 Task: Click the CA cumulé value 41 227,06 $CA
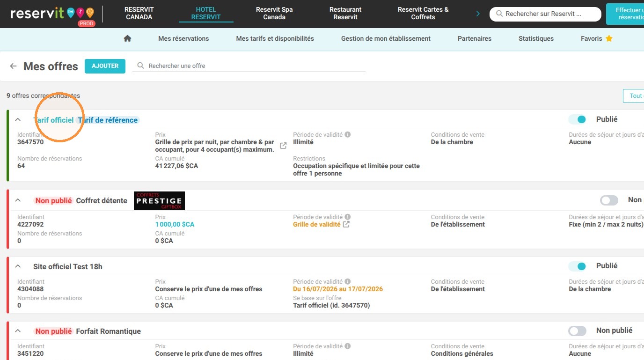point(176,166)
